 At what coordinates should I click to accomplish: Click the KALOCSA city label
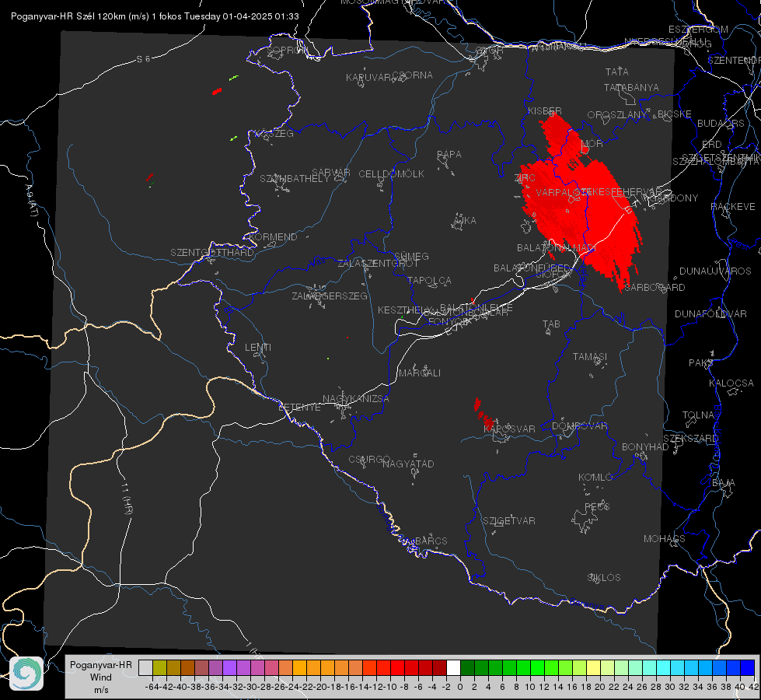[731, 383]
